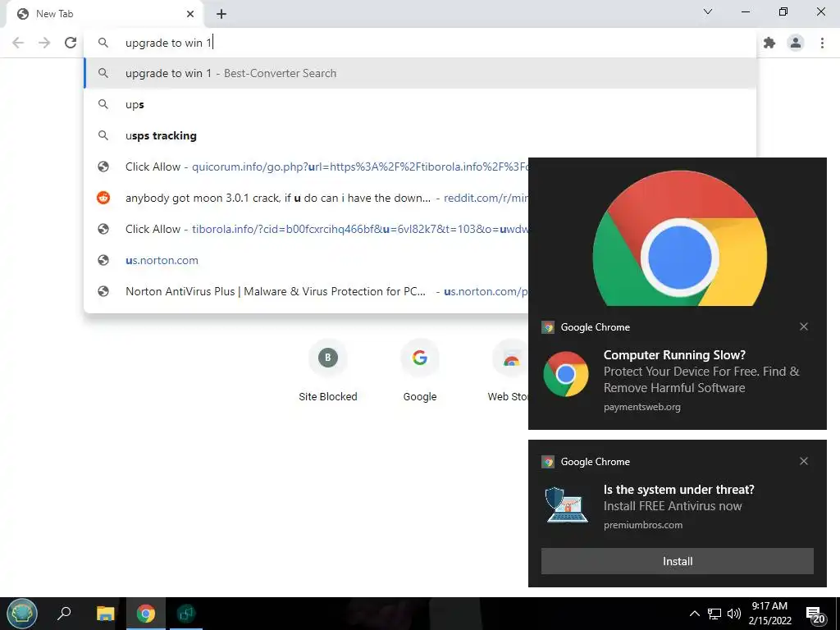Open Norton AntiVirus Plus suggestion
Viewport: 840px width, 630px height.
click(307, 291)
